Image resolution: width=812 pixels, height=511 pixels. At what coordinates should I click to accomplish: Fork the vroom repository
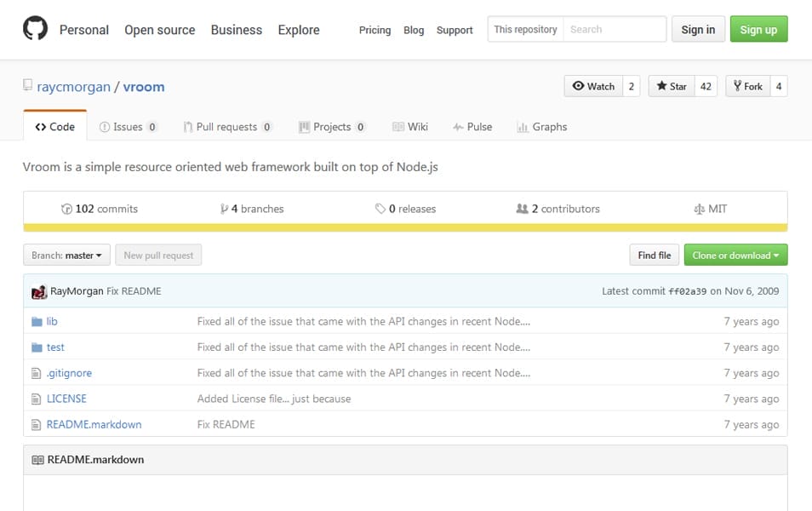746,86
